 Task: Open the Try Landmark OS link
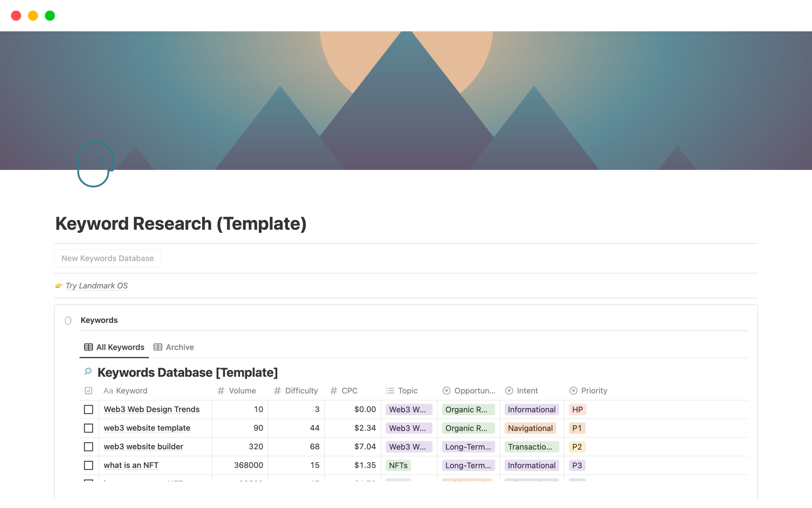96,286
